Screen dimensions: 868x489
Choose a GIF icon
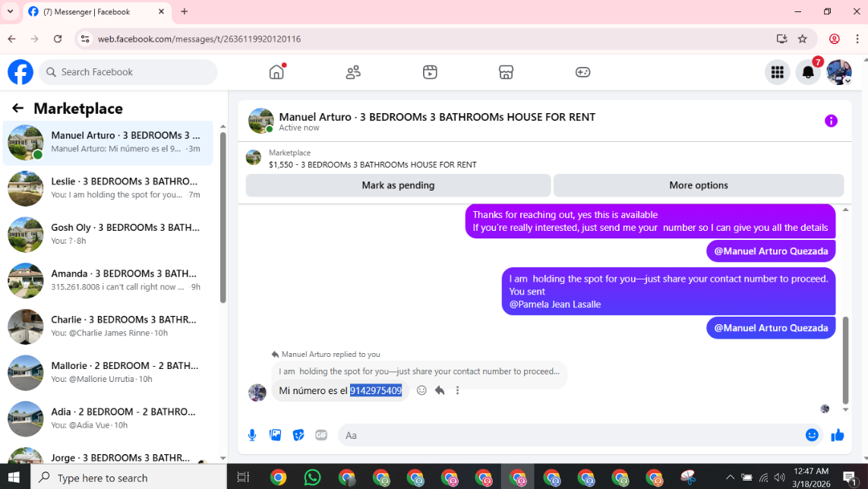(321, 435)
